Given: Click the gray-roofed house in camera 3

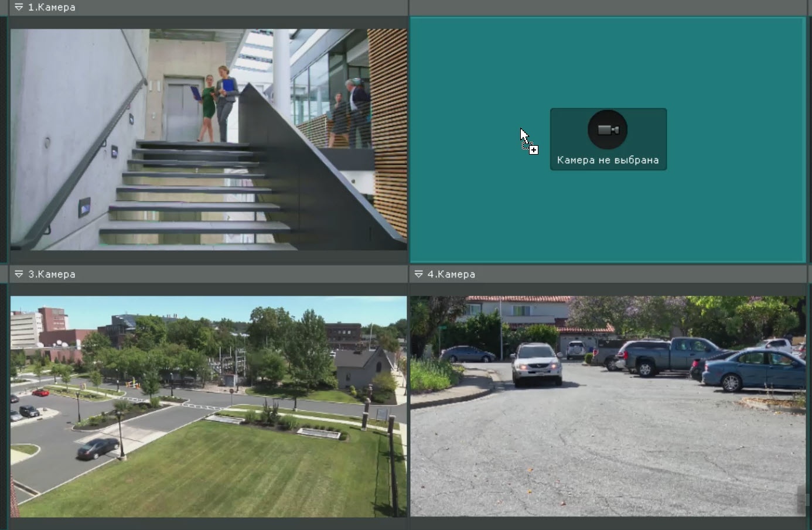Looking at the screenshot, I should (x=363, y=368).
